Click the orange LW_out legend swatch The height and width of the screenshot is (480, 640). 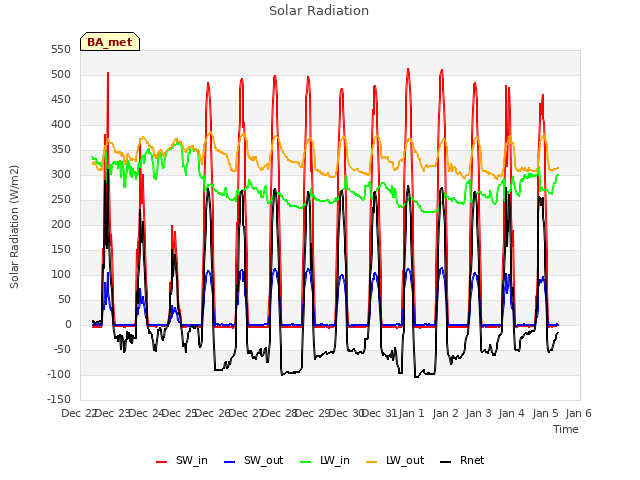372,462
